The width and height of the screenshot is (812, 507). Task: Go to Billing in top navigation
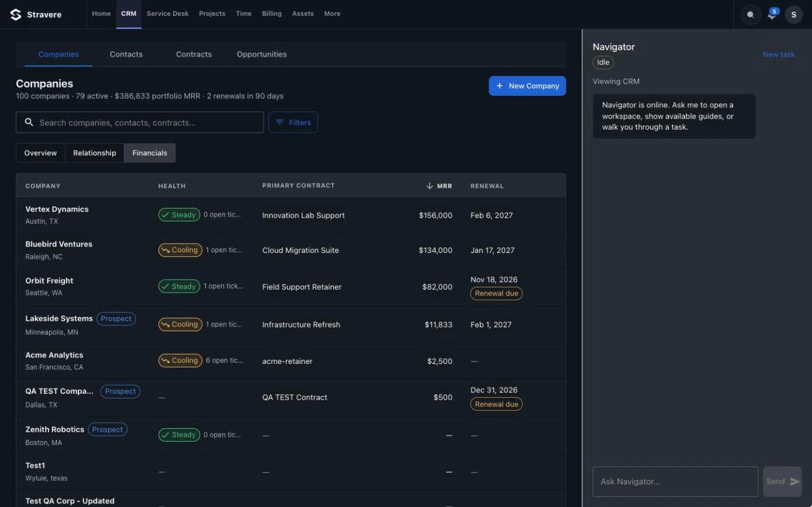[272, 13]
